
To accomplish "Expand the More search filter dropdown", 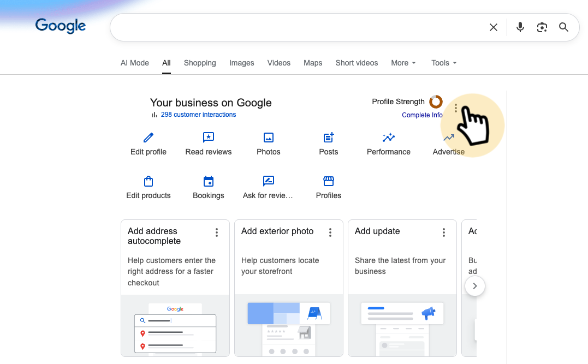I will click(x=403, y=63).
